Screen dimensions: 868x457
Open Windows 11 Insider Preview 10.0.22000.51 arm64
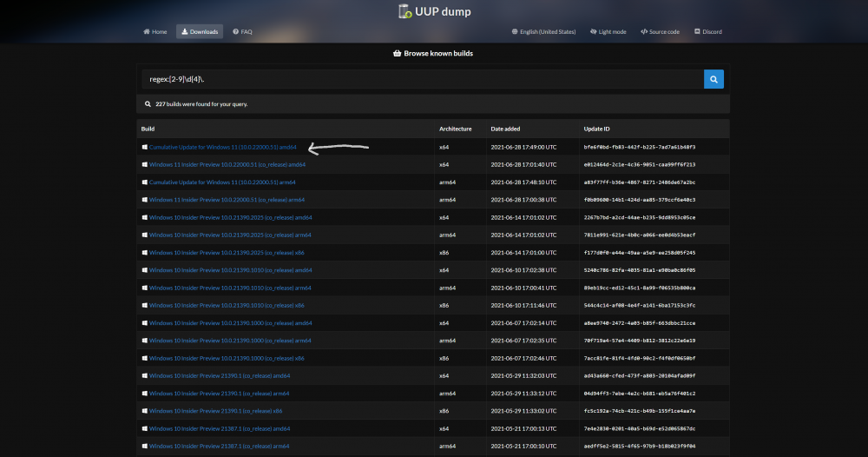[227, 200]
